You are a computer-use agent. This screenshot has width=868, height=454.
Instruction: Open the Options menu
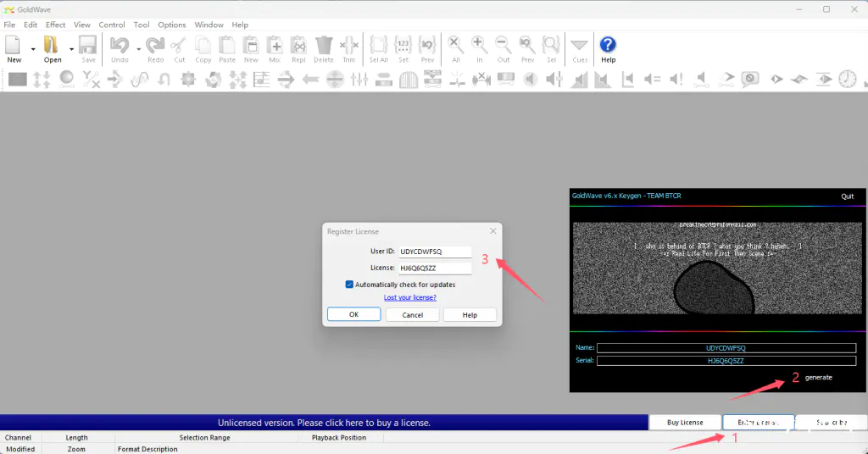tap(172, 25)
